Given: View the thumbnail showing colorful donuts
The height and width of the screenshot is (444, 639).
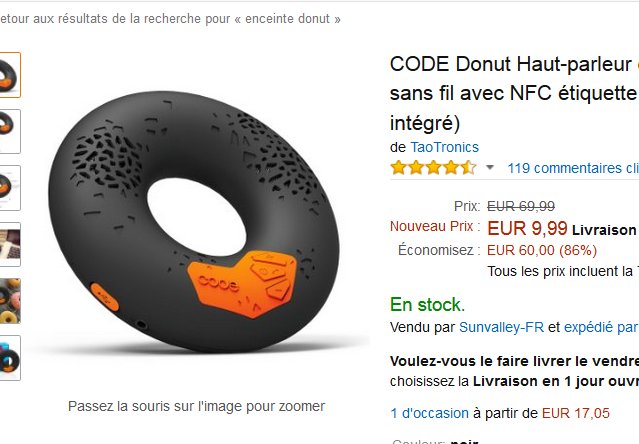Looking at the screenshot, I should tap(7, 300).
